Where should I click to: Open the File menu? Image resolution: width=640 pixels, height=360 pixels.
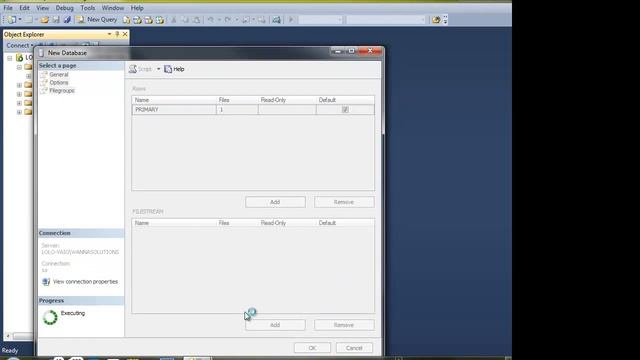8,8
